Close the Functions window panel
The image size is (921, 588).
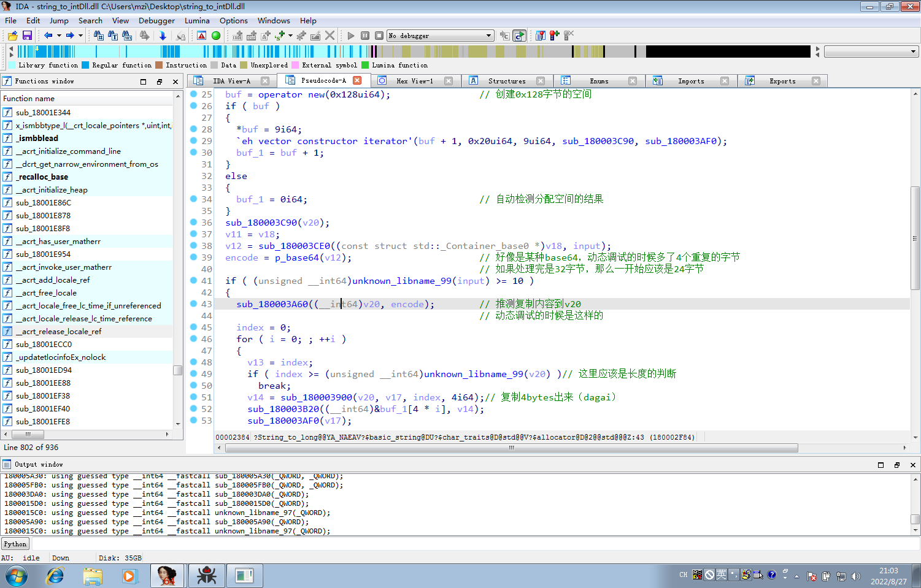(175, 82)
